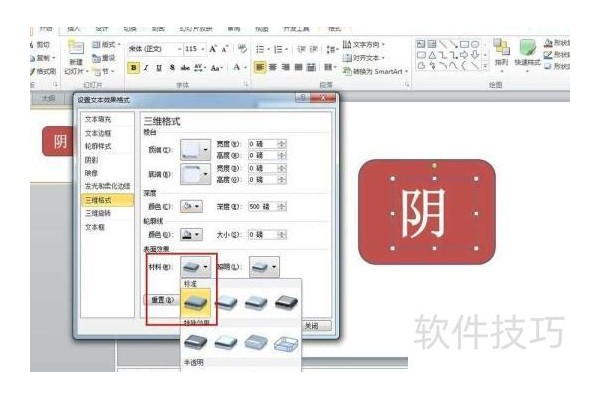Switch to Text Box (文本框) category
Image resolution: width=600 pixels, height=400 pixels.
tap(95, 227)
